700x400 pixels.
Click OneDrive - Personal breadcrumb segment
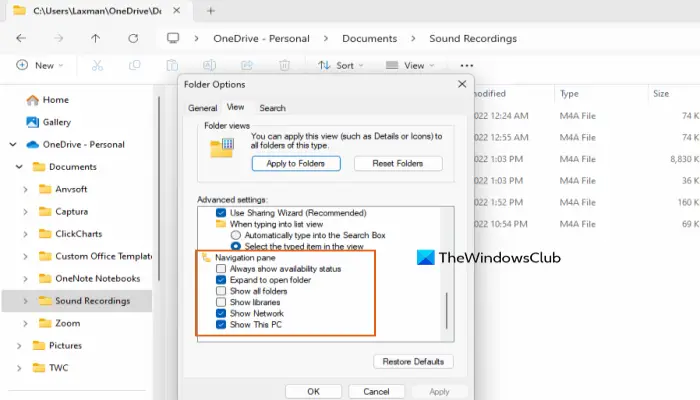(x=261, y=38)
